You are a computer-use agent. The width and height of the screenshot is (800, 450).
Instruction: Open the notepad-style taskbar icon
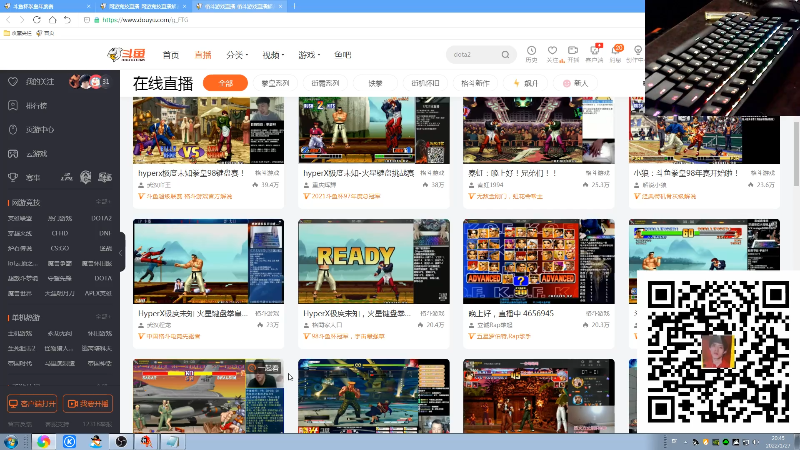[172, 442]
